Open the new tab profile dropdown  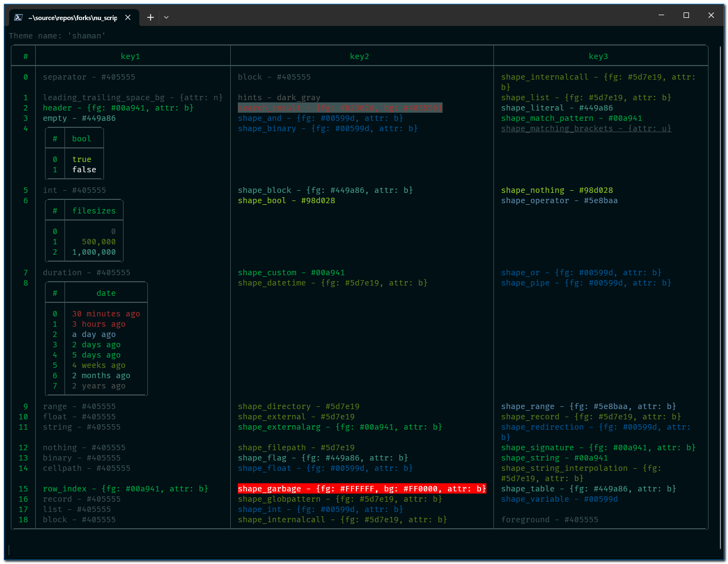[x=166, y=17]
